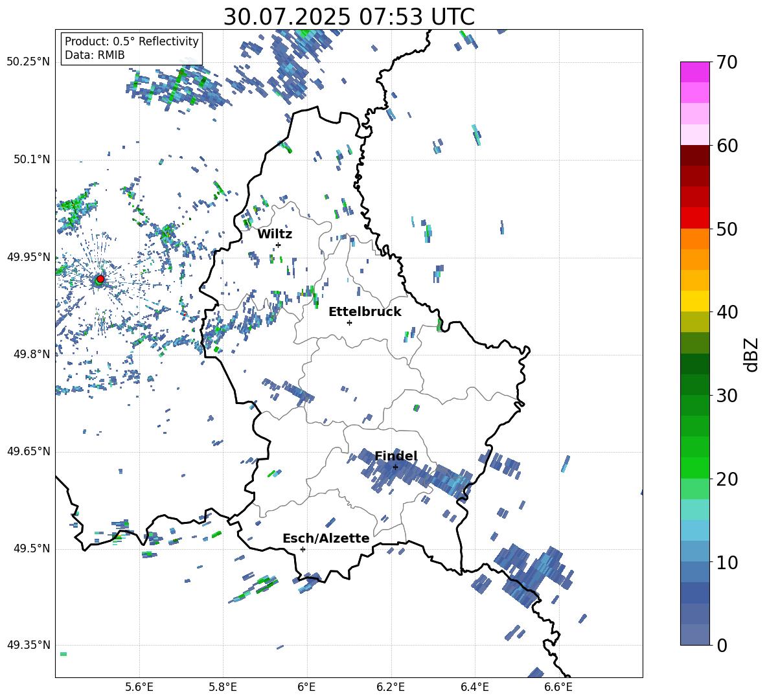Click the 49.8°N latitude label

point(31,354)
